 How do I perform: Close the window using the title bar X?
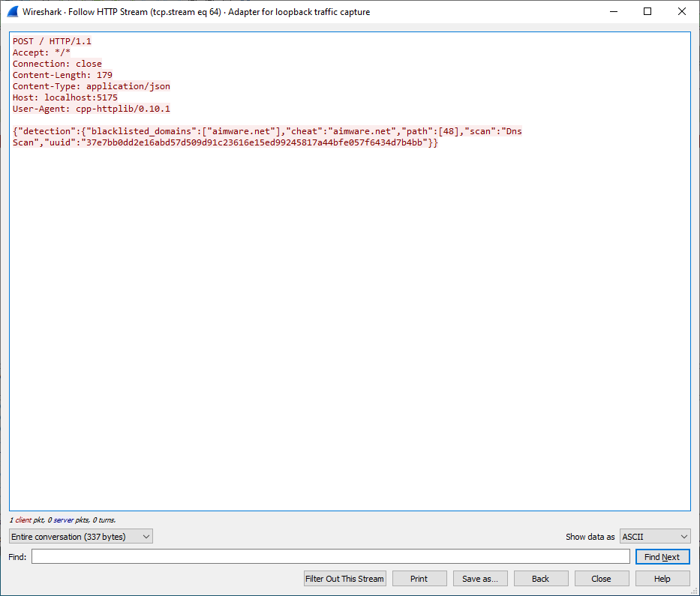(682, 12)
